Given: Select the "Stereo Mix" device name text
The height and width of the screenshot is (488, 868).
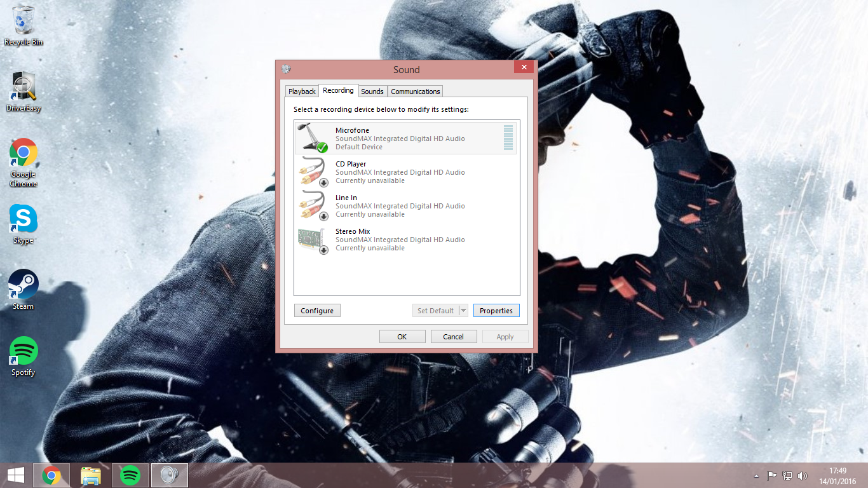Looking at the screenshot, I should coord(353,231).
